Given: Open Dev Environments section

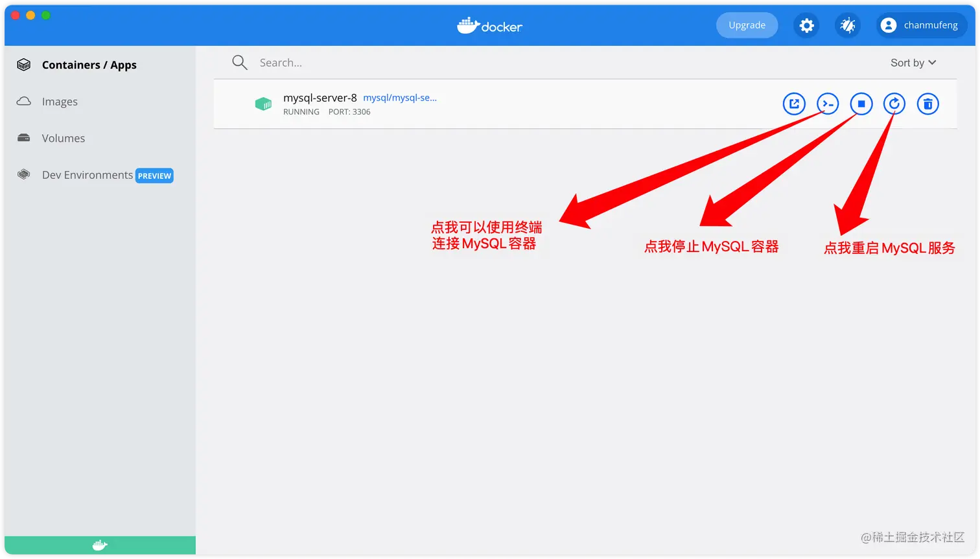Looking at the screenshot, I should pos(87,175).
